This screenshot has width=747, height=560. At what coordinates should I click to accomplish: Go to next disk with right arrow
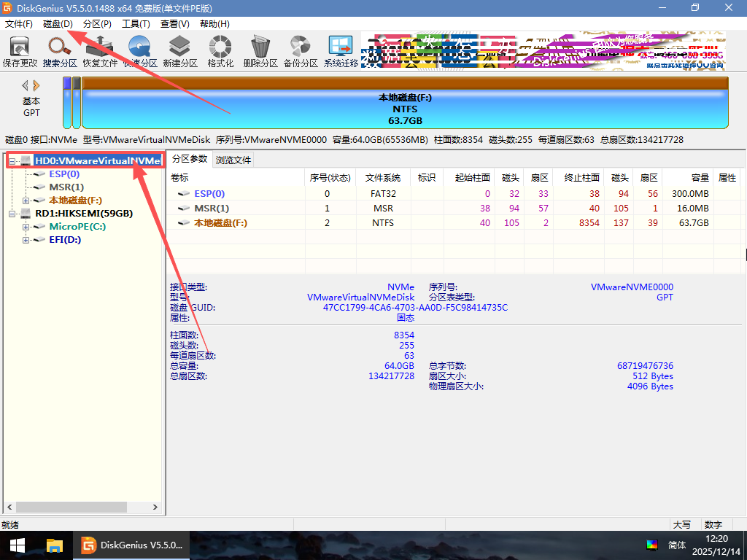pyautogui.click(x=37, y=85)
